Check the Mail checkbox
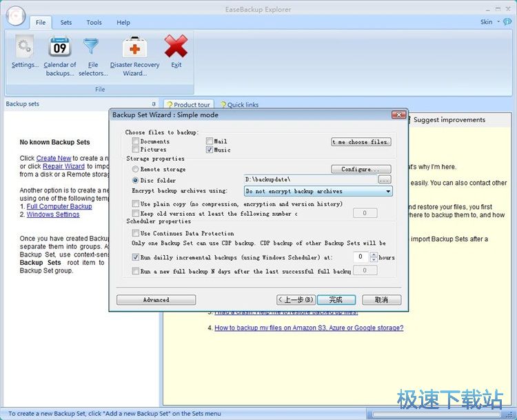This screenshot has width=517, height=420. (210, 141)
